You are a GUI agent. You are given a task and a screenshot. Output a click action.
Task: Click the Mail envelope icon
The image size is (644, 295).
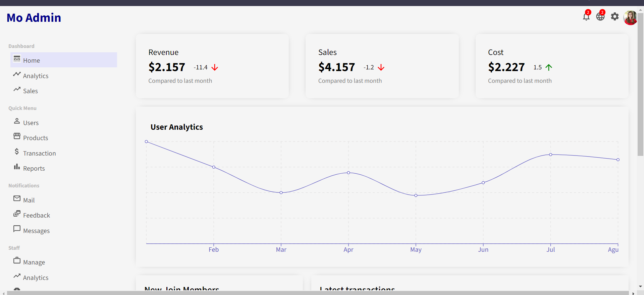click(x=17, y=198)
